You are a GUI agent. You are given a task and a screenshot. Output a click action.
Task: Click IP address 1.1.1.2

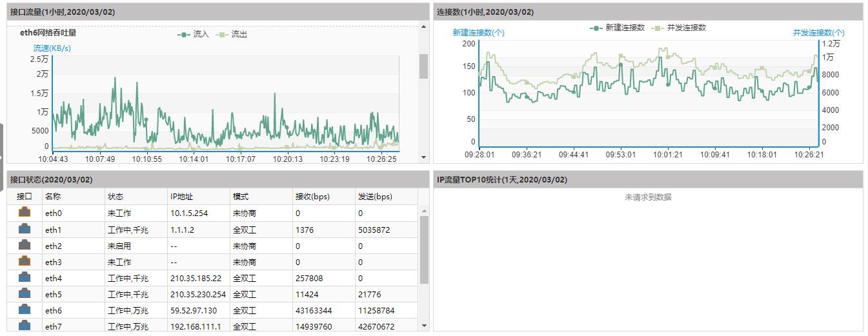[x=183, y=230]
